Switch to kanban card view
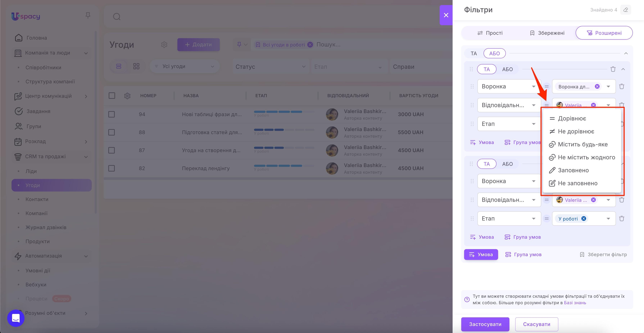This screenshot has height=333, width=644. (137, 66)
